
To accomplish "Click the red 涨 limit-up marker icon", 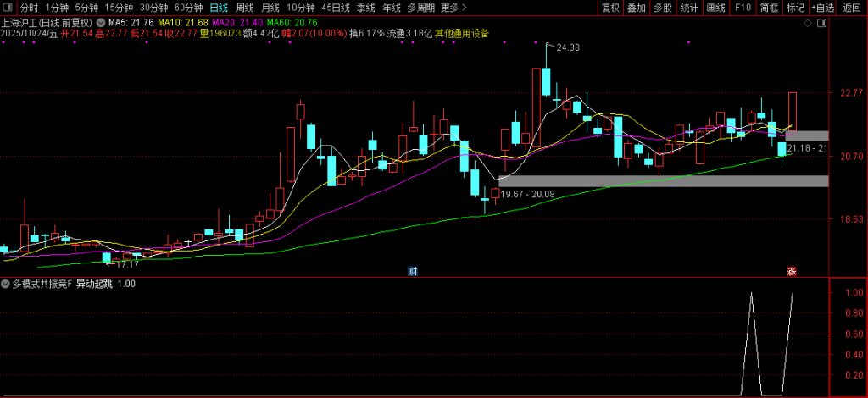I will click(x=792, y=271).
